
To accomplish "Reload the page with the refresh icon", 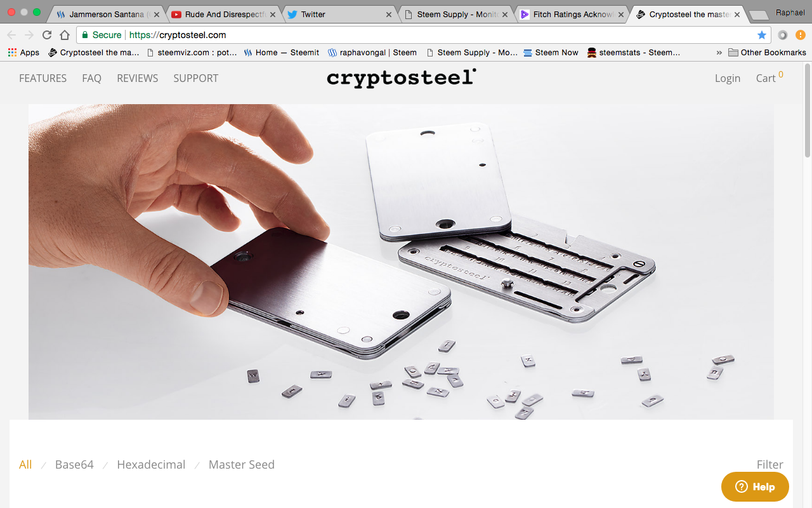I will click(47, 35).
